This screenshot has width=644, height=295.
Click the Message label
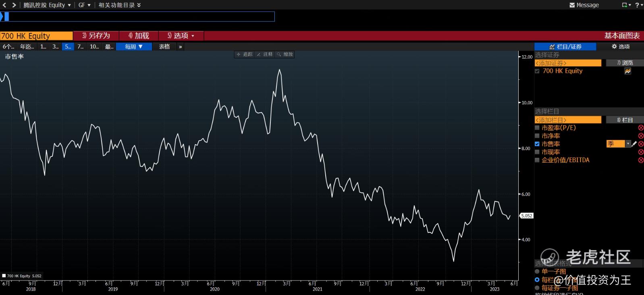pyautogui.click(x=588, y=5)
